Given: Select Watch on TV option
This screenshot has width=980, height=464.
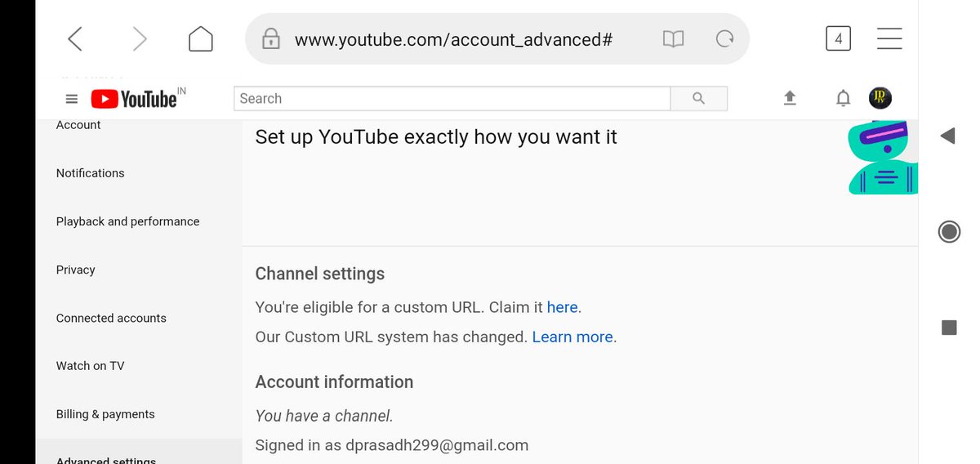Looking at the screenshot, I should (90, 366).
